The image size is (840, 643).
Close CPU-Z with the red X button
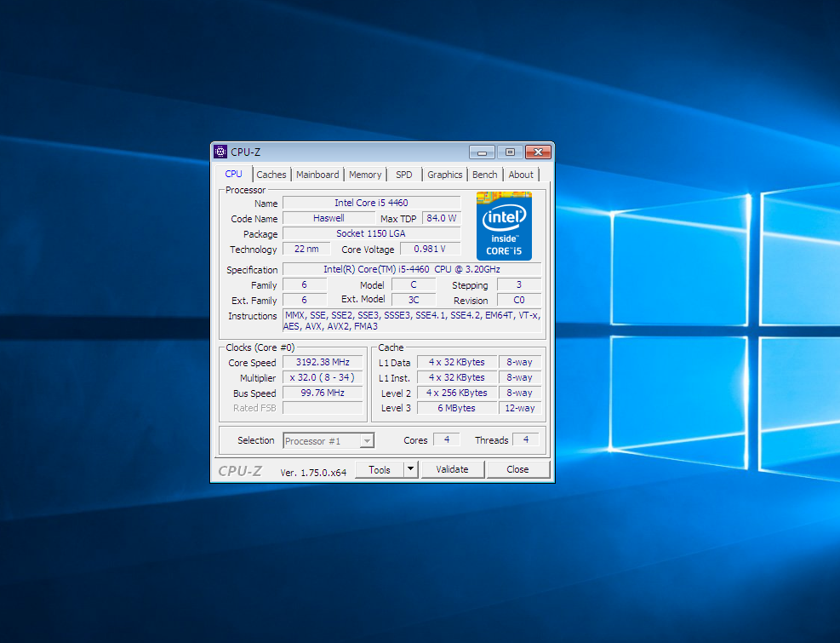tap(538, 152)
